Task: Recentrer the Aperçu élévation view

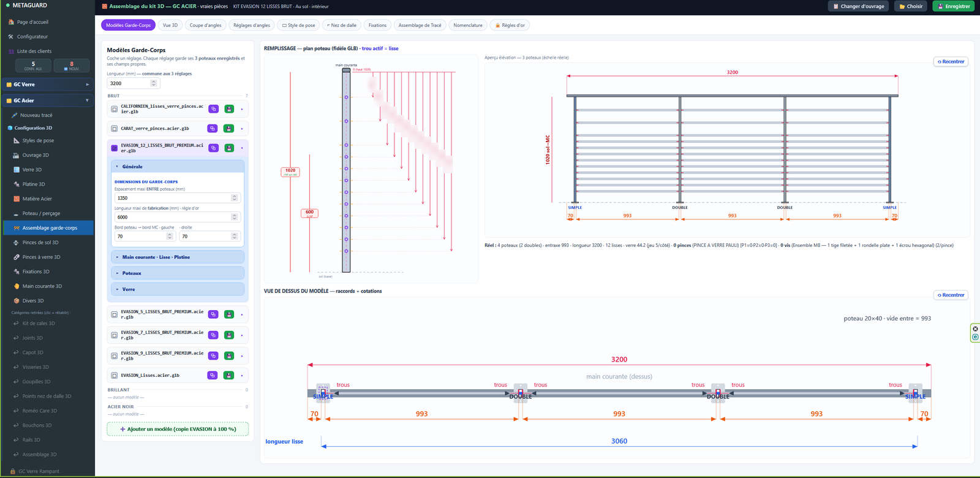Action: click(x=951, y=61)
